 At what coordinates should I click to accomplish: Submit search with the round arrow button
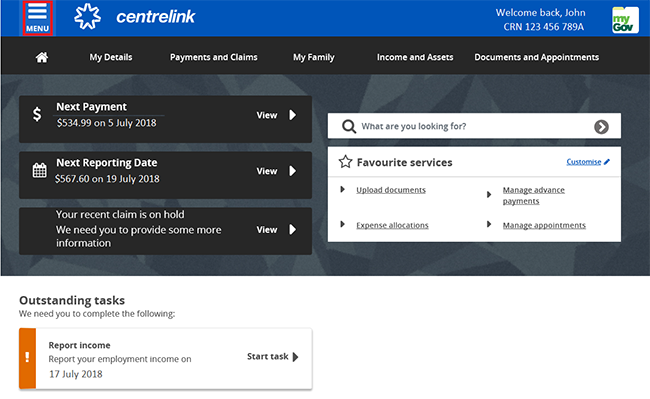(x=601, y=127)
